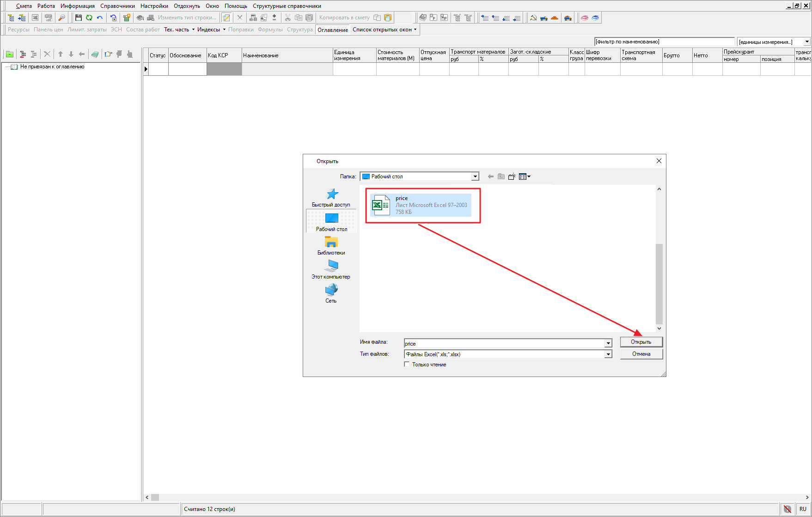812x517 pixels.
Task: Click the фильтр по наименованию field
Action: coord(664,42)
